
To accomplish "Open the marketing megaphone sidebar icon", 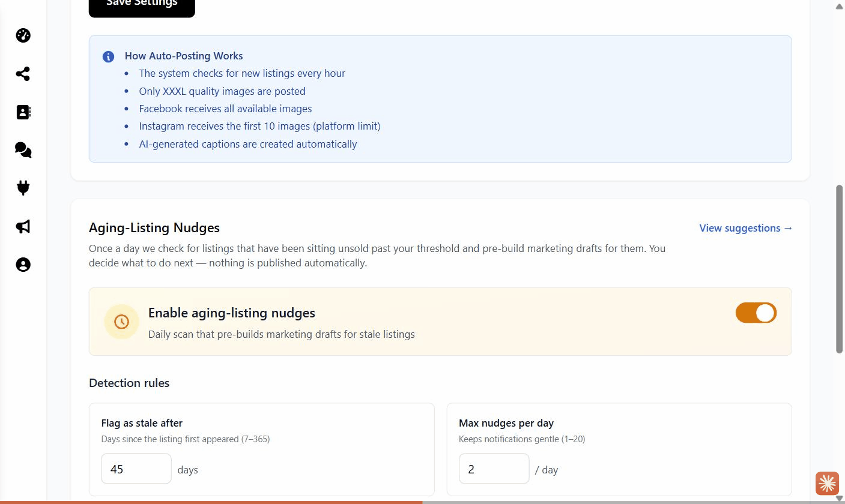I will pyautogui.click(x=23, y=226).
